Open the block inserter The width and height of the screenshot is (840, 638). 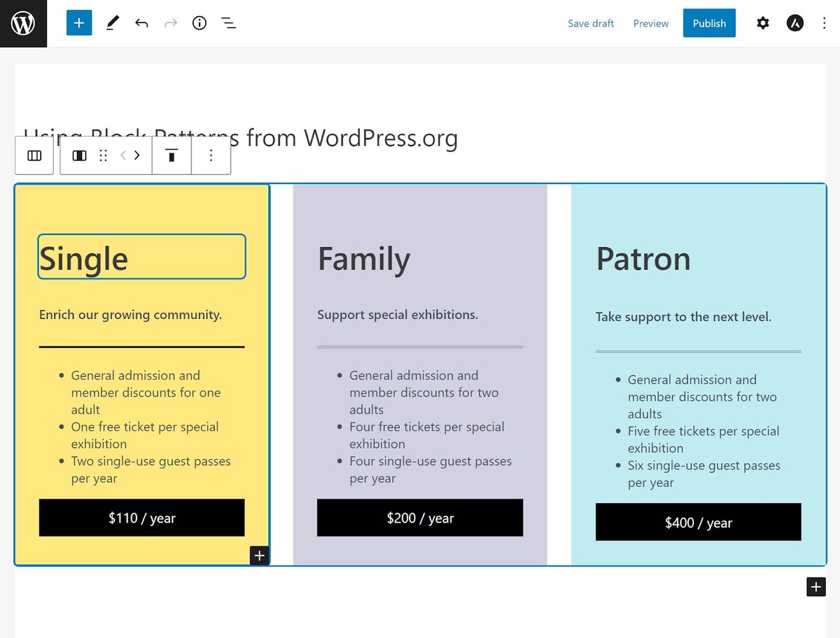pyautogui.click(x=79, y=23)
